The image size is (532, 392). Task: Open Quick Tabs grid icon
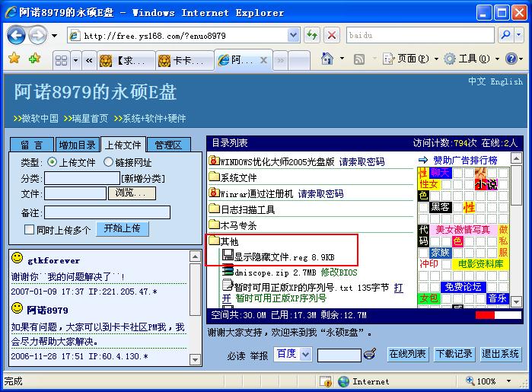click(x=62, y=60)
